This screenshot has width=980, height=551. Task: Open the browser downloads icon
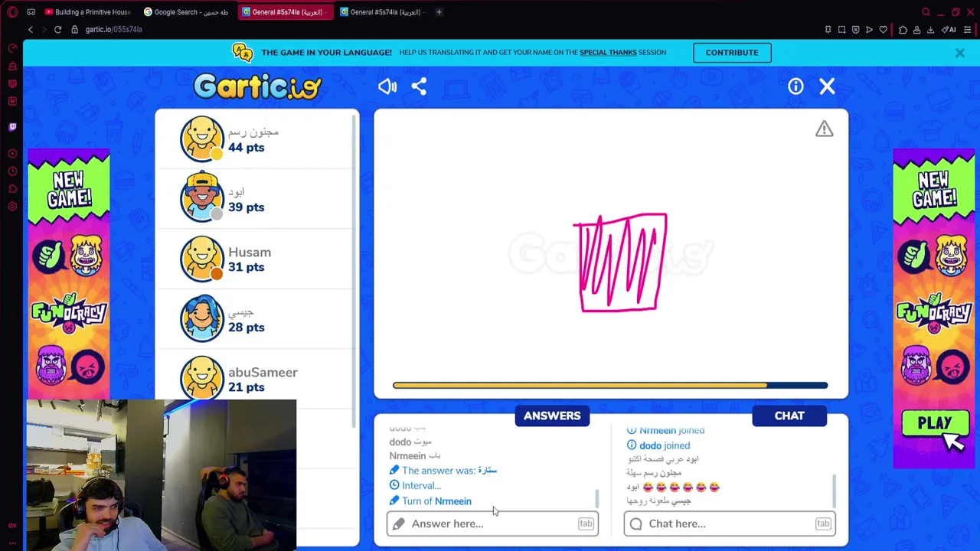tap(930, 30)
